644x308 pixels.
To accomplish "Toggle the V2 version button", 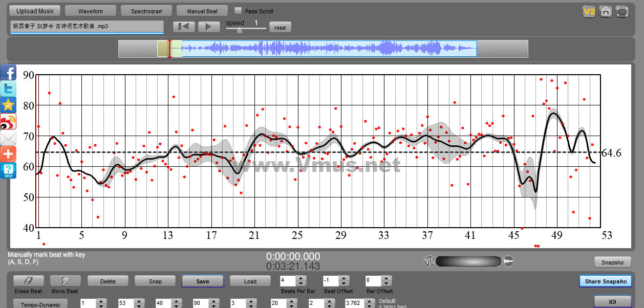I will (589, 11).
